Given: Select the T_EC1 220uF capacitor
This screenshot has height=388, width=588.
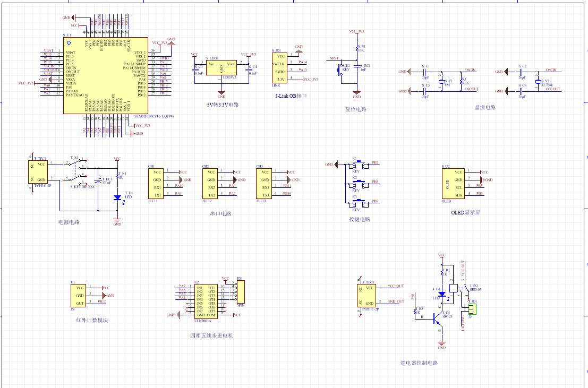Looking at the screenshot, I should pos(98,180).
